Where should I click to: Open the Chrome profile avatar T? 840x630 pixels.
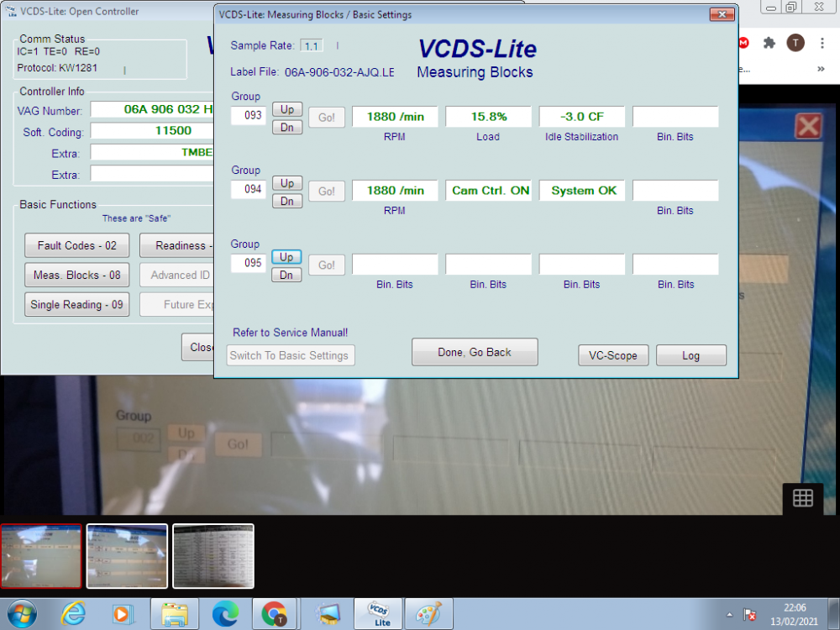[x=795, y=43]
